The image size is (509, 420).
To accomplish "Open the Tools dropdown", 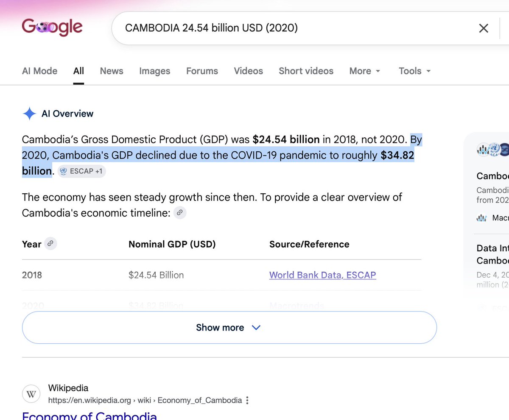I will 415,71.
